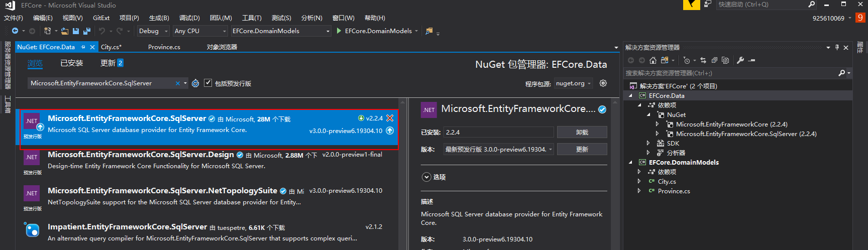Screen dimensions: 868x250
Task: Click the yellow notification flag icon
Action: [x=692, y=5]
